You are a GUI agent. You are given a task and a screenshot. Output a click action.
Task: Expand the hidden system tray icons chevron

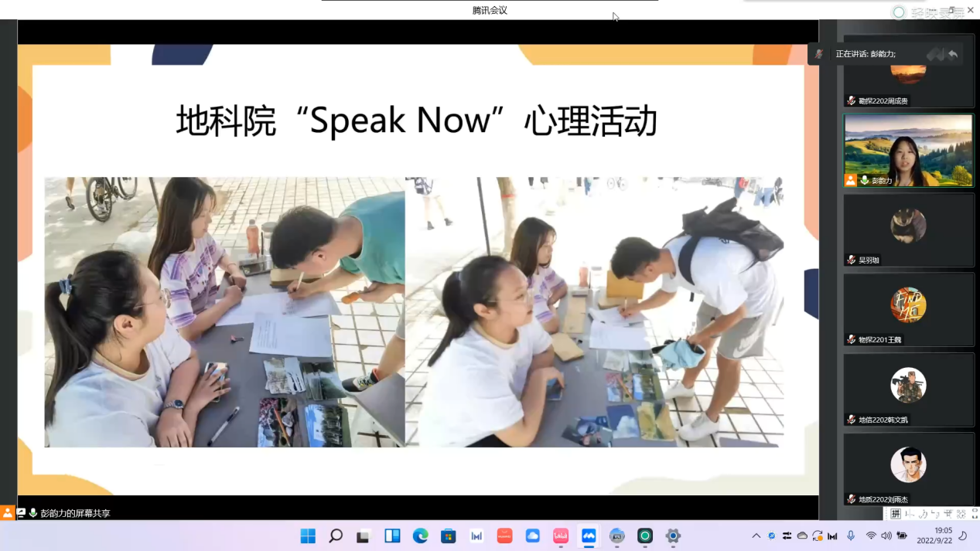756,536
